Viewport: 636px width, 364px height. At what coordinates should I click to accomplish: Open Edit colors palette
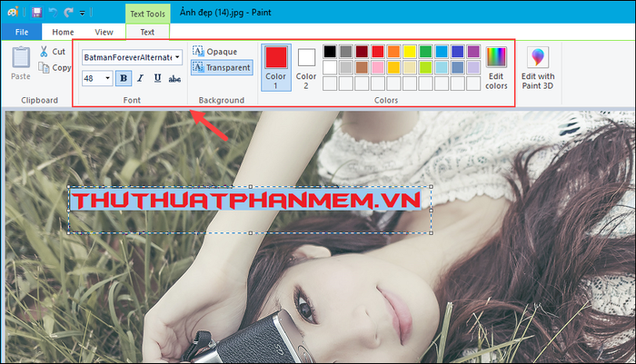[x=496, y=68]
